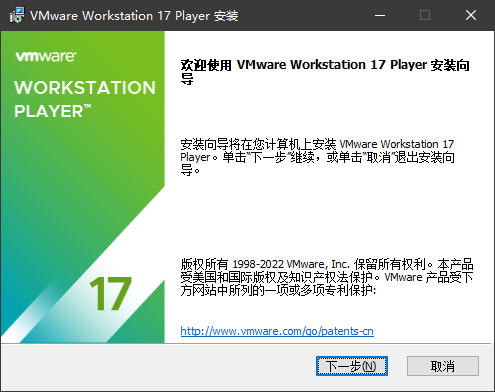Image resolution: width=495 pixels, height=392 pixels.
Task: Close the installer with X button
Action: tap(471, 15)
